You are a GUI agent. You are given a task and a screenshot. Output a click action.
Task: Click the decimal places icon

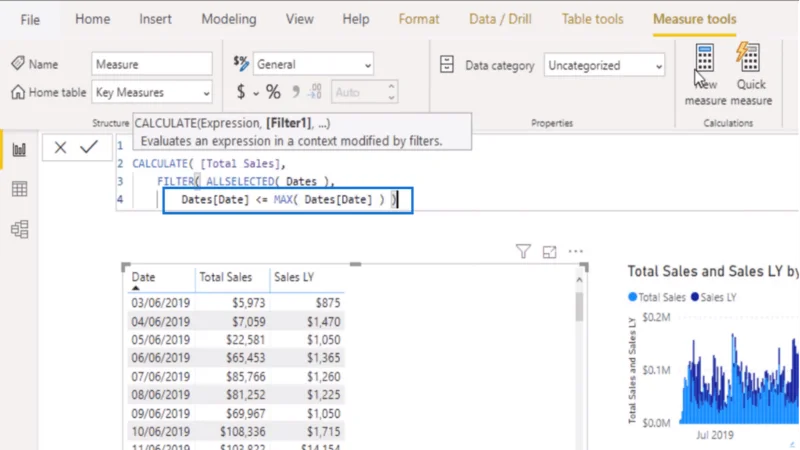[x=315, y=92]
